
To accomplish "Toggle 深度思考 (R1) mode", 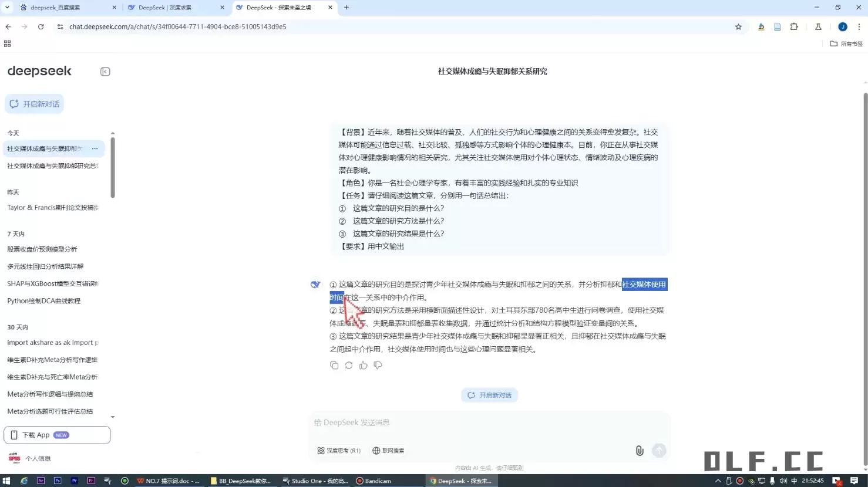I will coord(339,451).
